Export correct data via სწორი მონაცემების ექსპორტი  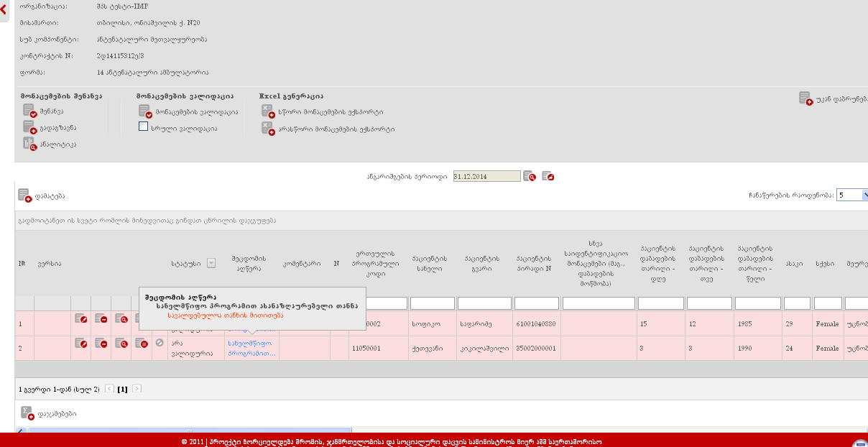(268, 111)
